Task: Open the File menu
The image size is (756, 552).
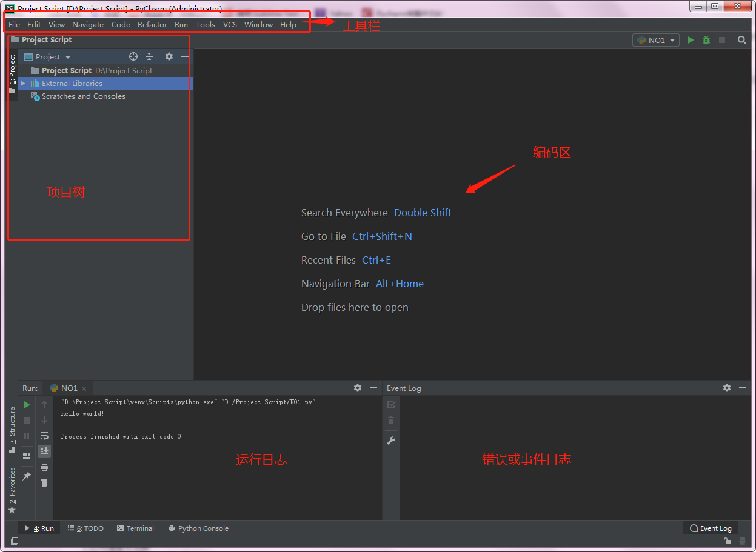Action: tap(14, 24)
